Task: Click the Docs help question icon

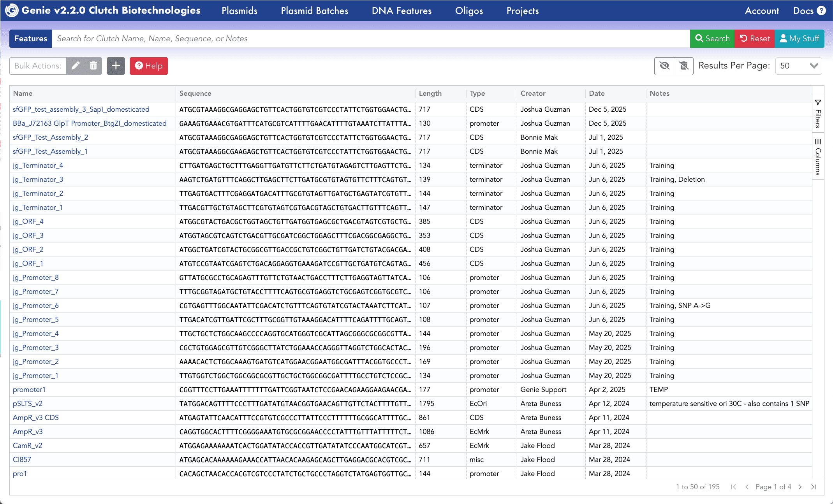Action: point(821,11)
